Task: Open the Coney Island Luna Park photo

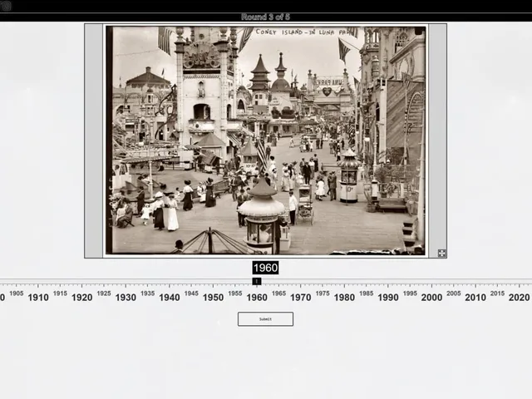Action: point(265,140)
